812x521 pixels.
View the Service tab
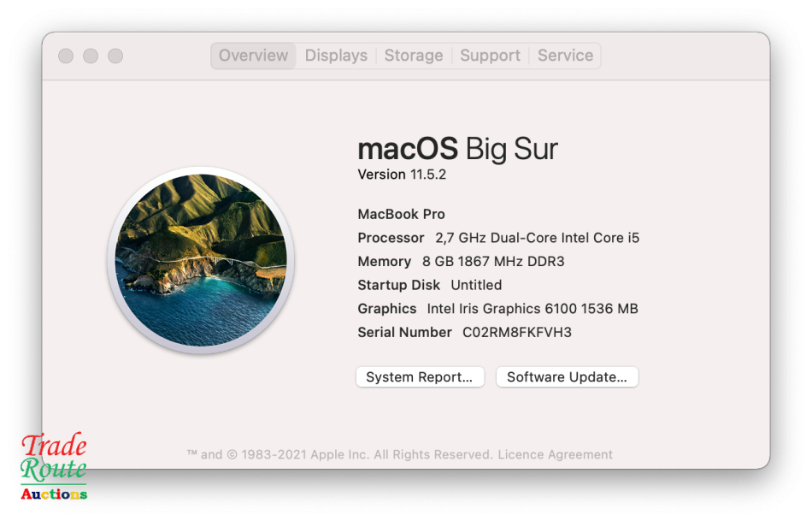565,55
